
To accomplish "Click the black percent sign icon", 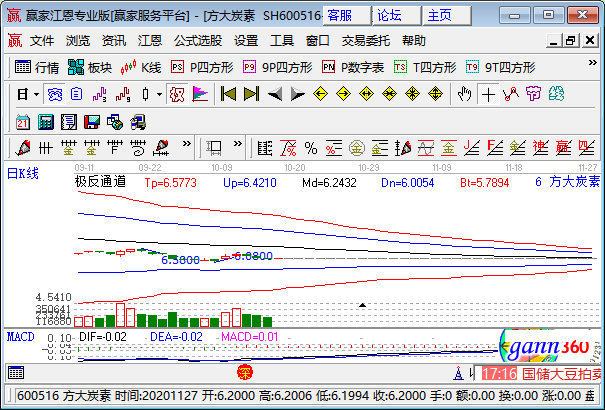I will tap(311, 148).
